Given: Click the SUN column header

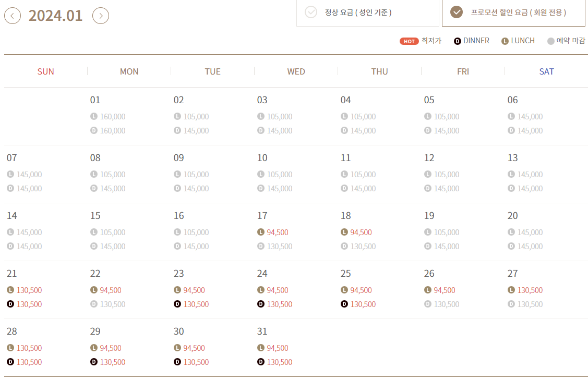Looking at the screenshot, I should click(x=45, y=71).
